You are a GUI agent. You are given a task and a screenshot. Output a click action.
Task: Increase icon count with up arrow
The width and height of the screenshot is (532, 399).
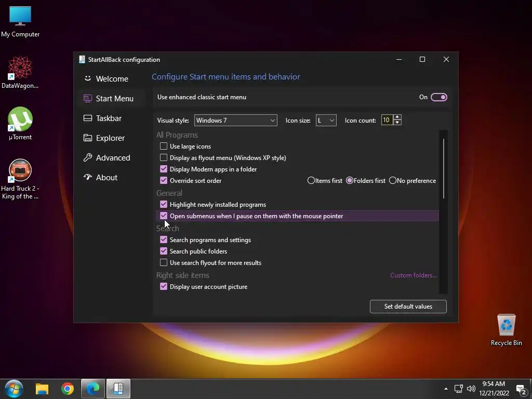pyautogui.click(x=397, y=117)
